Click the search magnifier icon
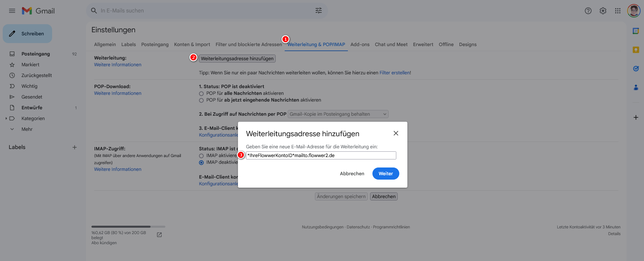 [94, 11]
